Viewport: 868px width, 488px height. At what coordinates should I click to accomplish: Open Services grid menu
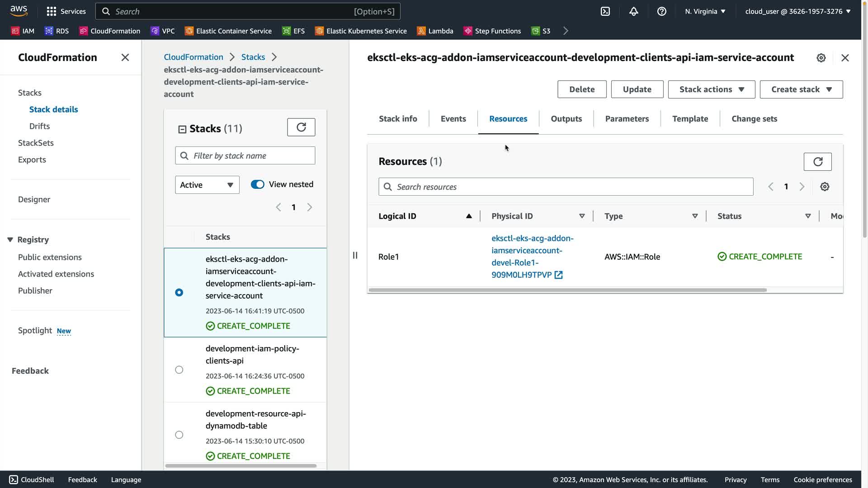click(66, 11)
